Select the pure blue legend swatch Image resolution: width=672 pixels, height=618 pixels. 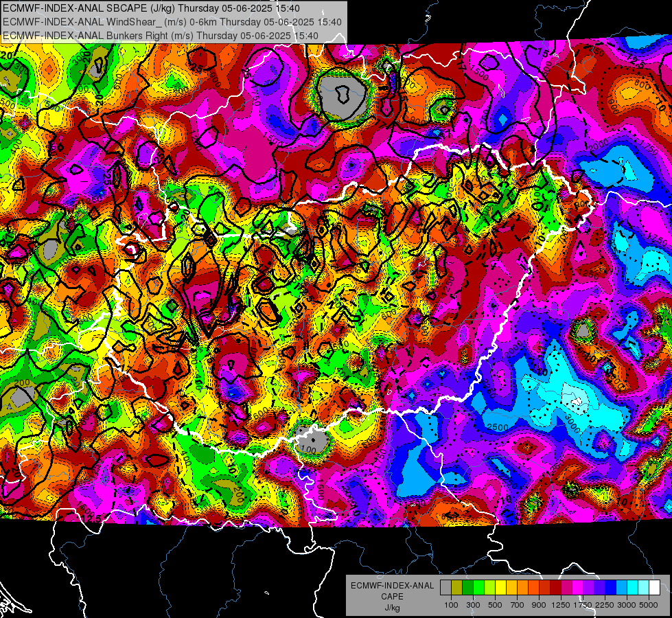(x=611, y=588)
